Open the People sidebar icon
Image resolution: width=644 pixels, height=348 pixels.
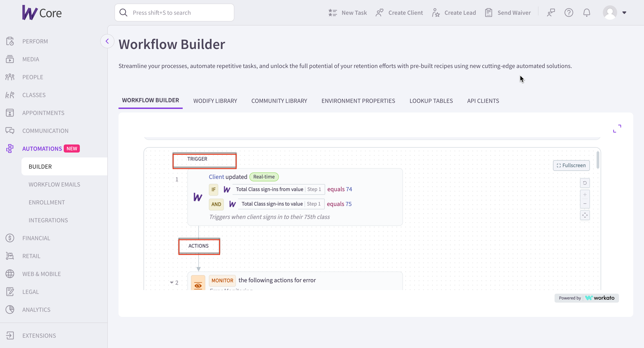point(10,77)
